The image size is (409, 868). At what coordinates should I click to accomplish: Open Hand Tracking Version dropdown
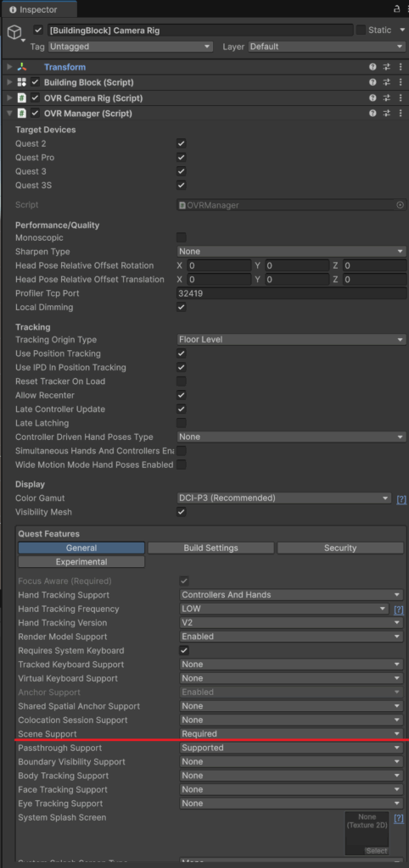[292, 623]
